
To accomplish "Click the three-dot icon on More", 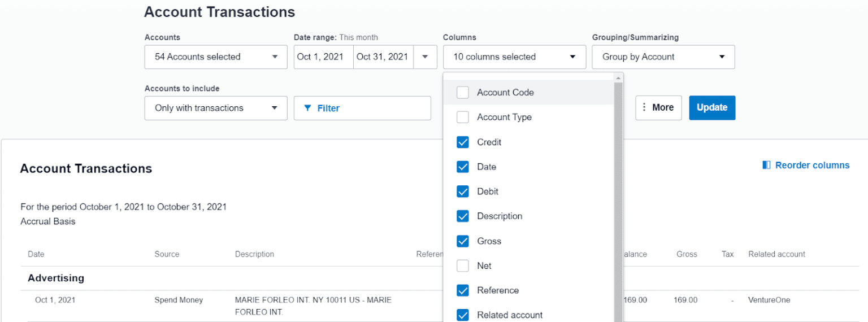I will coord(644,107).
